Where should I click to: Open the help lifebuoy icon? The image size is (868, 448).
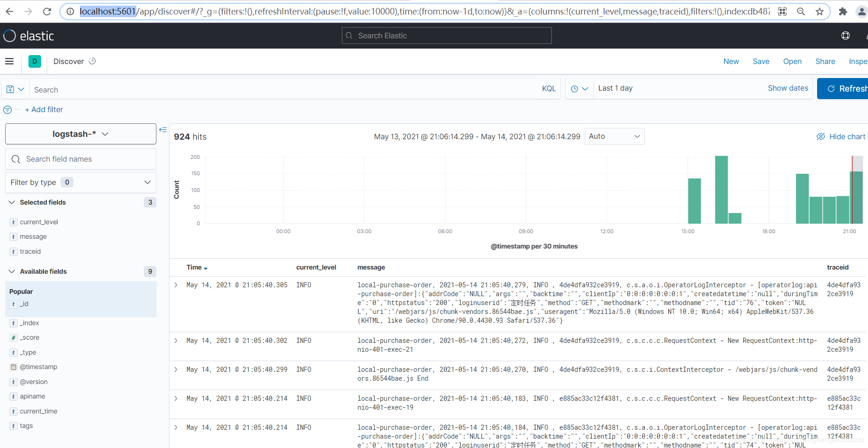(846, 36)
